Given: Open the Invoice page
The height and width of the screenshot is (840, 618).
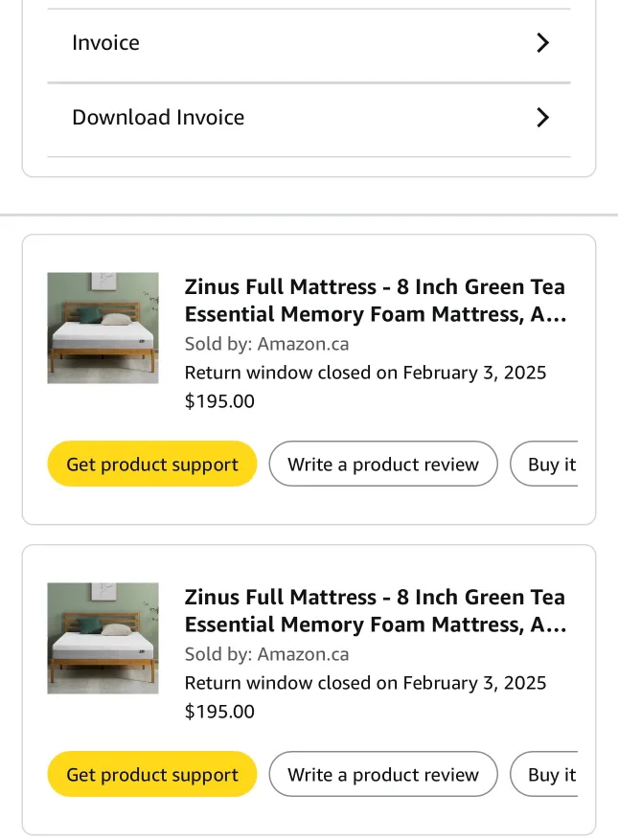Looking at the screenshot, I should tap(105, 42).
